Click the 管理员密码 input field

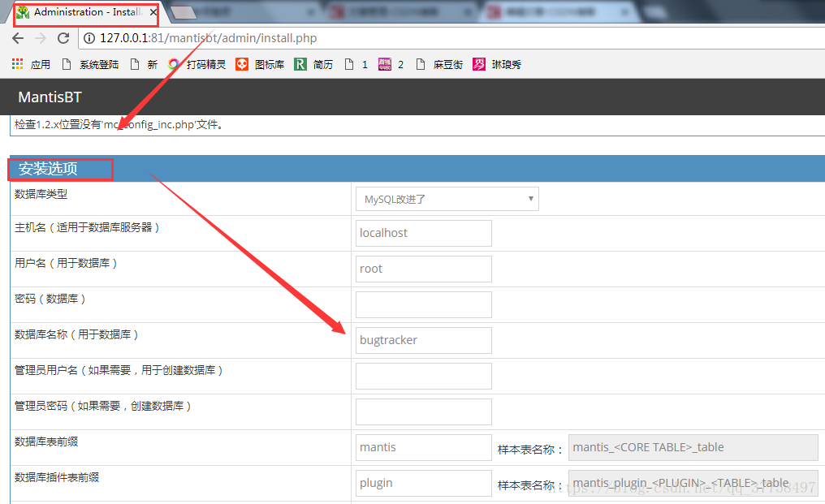[x=424, y=412]
